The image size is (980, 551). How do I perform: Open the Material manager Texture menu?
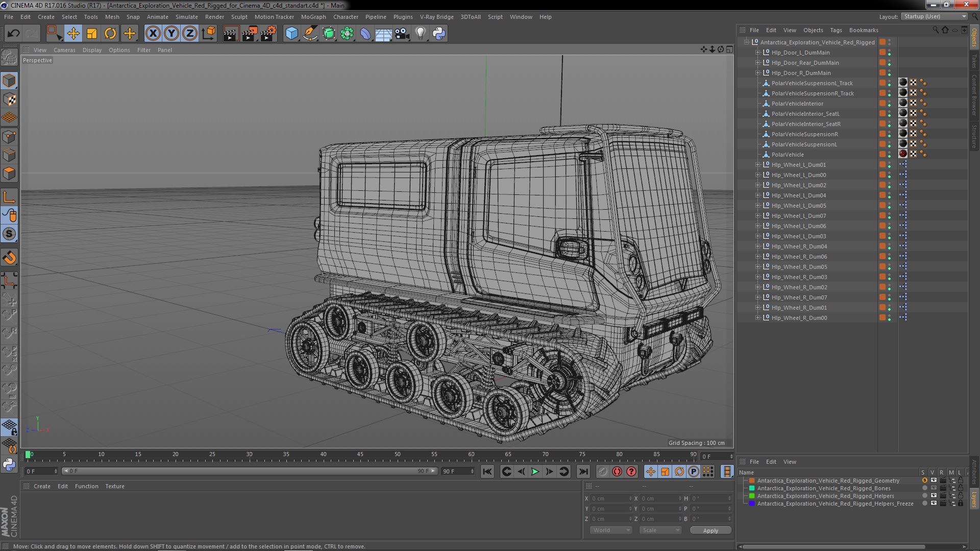(x=114, y=486)
